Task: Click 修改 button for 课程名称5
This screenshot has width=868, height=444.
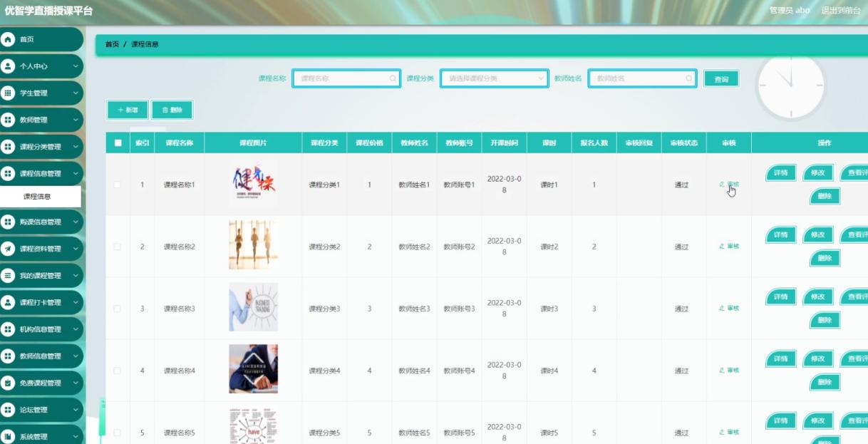Action: tap(818, 421)
